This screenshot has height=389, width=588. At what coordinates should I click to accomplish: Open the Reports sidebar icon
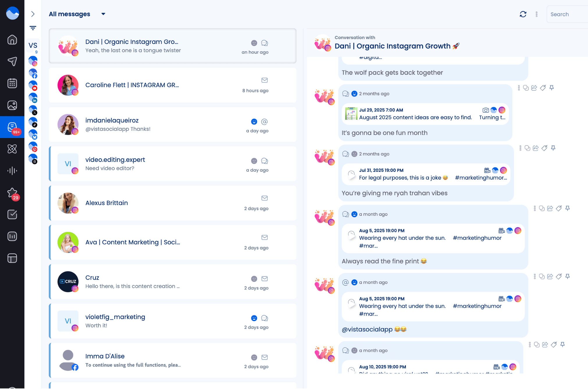[x=12, y=236]
